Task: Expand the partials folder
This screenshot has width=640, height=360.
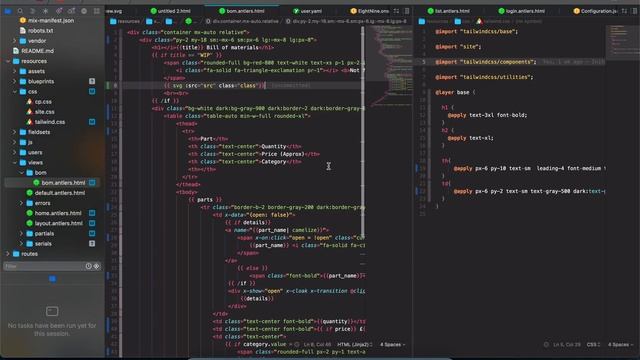Action: click(22, 233)
